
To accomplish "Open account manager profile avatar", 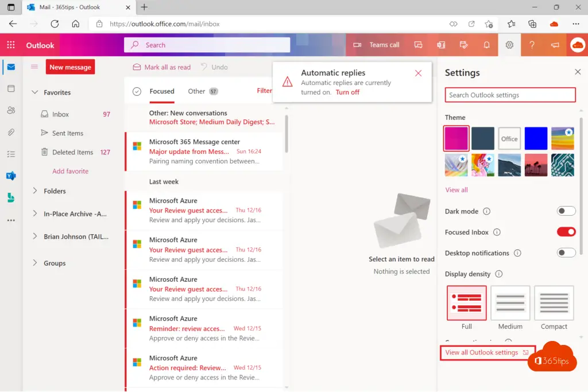I will [x=578, y=45].
